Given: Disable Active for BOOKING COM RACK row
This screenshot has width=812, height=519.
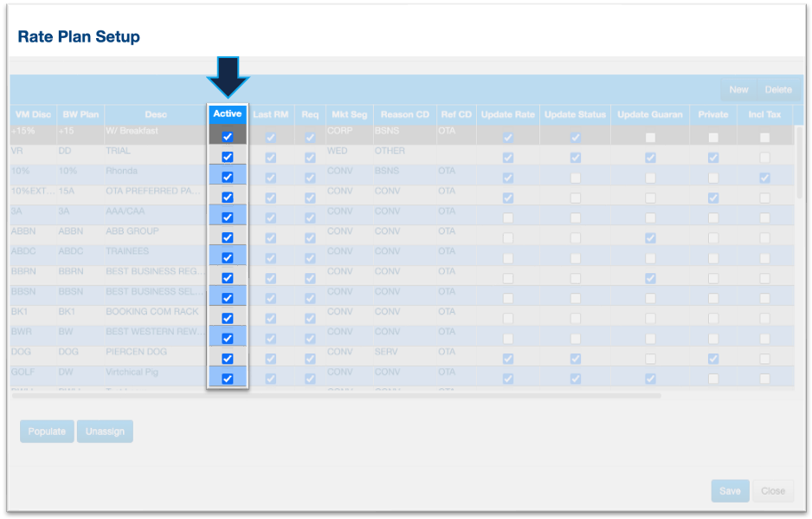Looking at the screenshot, I should click(x=228, y=318).
